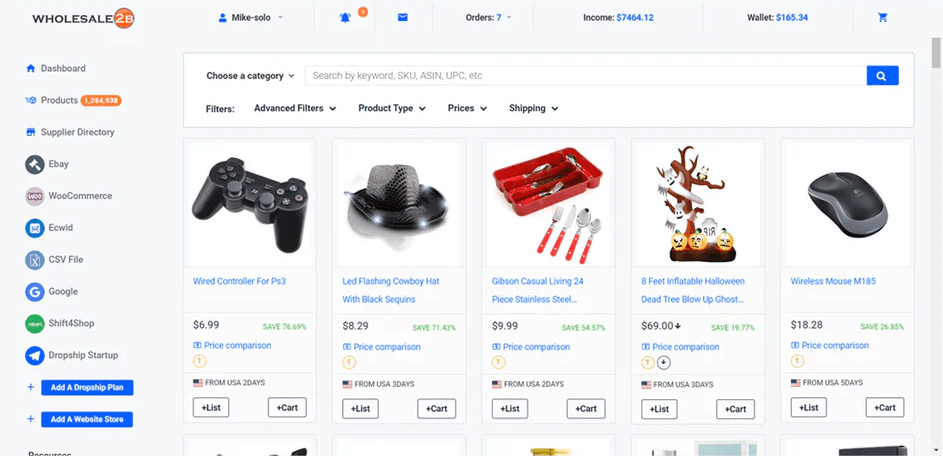Click the Ebay icon in sidebar

(34, 164)
